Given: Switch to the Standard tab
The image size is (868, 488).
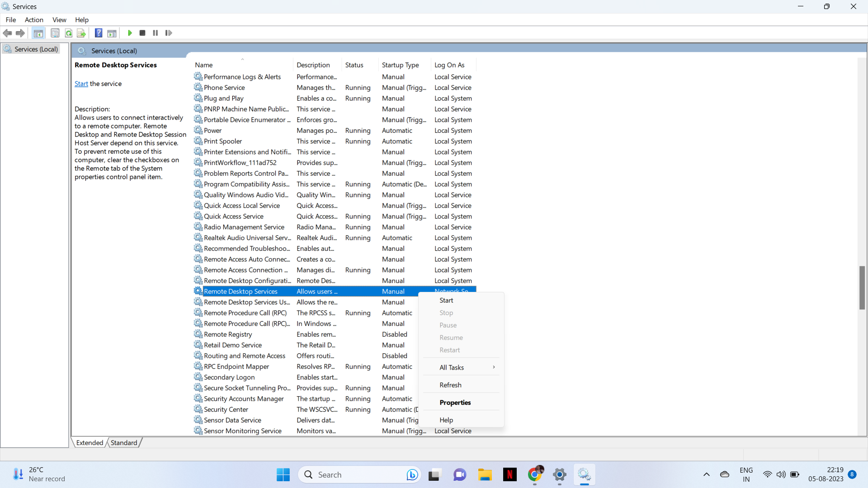Looking at the screenshot, I should click(123, 443).
